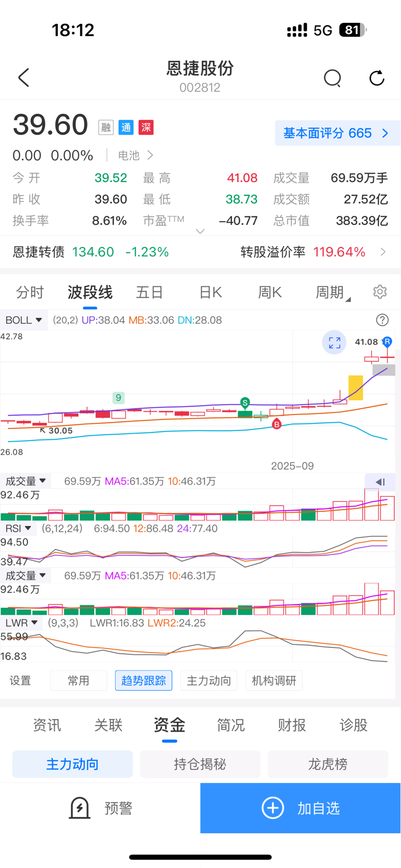Tap the 转股溢价率 119.64% value
Image resolution: width=401 pixels, height=868 pixels.
339,252
